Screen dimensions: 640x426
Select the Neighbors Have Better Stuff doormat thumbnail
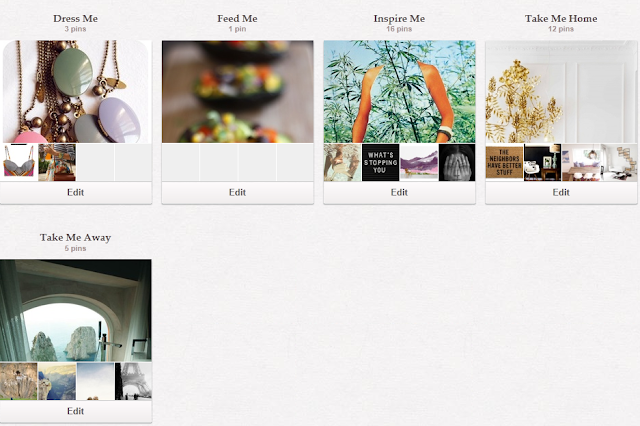point(504,162)
